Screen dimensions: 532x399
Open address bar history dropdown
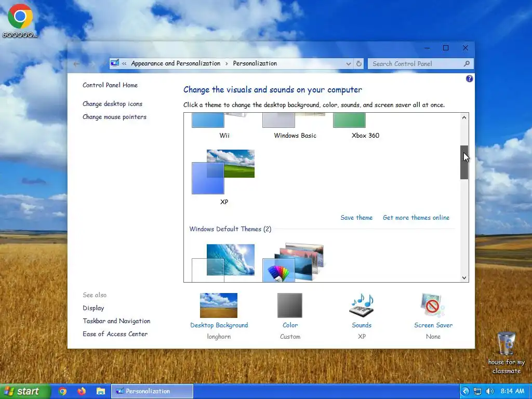tap(349, 64)
